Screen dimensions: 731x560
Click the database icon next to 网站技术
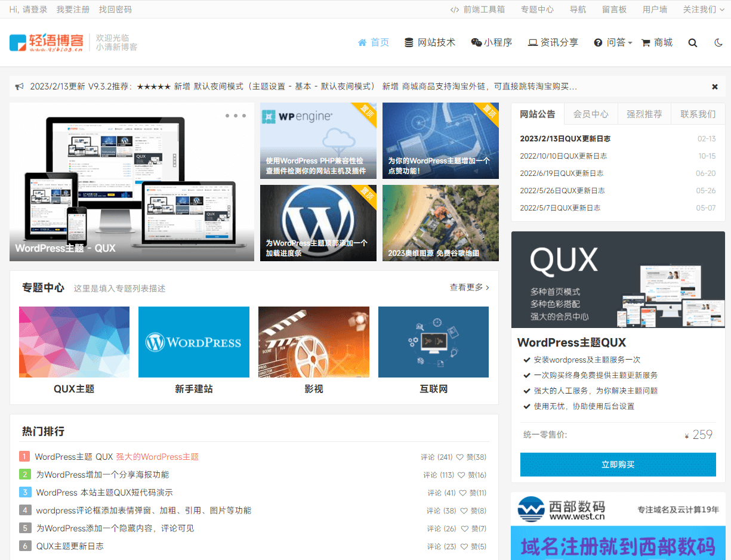[x=408, y=42]
